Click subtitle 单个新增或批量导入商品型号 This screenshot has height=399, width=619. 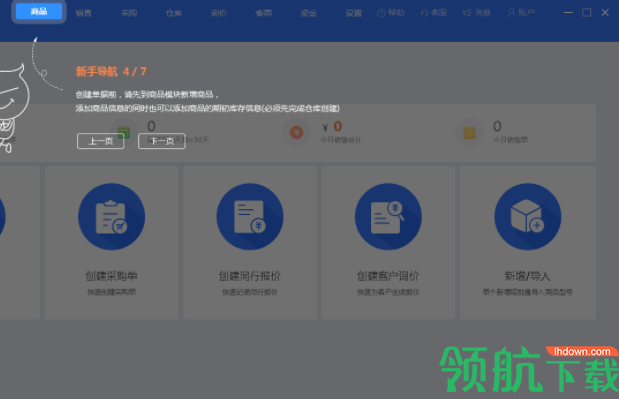tap(527, 292)
